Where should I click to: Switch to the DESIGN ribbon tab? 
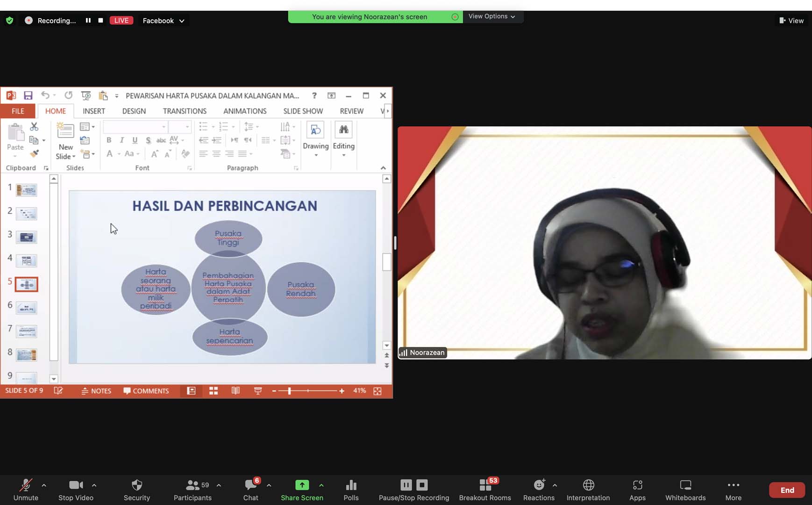pyautogui.click(x=134, y=111)
